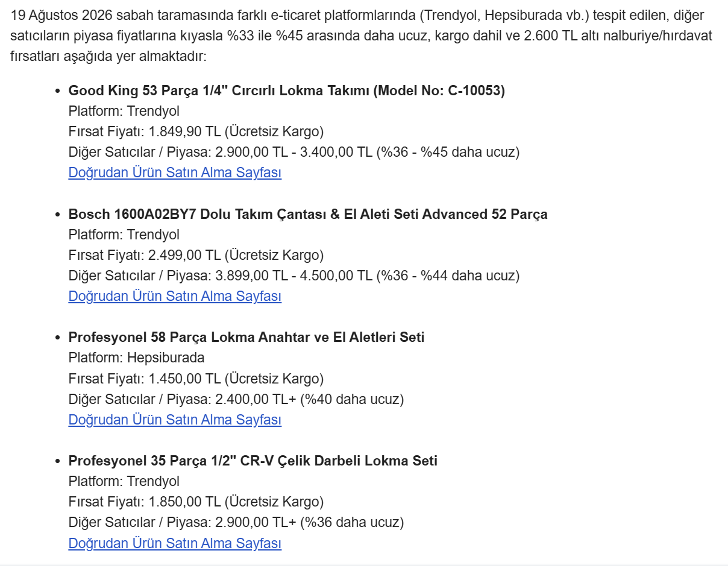The width and height of the screenshot is (728, 571).
Task: Click the 3.899,00 TL - 4.500,00 TL market range
Action: point(294,276)
